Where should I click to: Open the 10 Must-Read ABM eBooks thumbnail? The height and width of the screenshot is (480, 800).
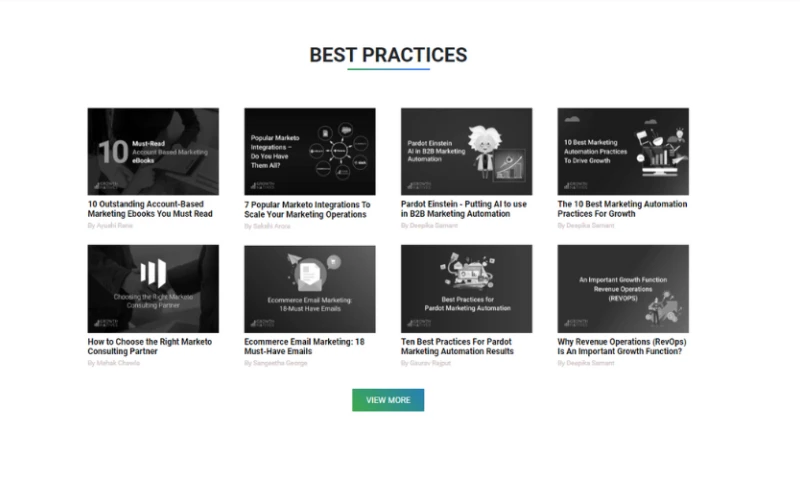click(153, 151)
